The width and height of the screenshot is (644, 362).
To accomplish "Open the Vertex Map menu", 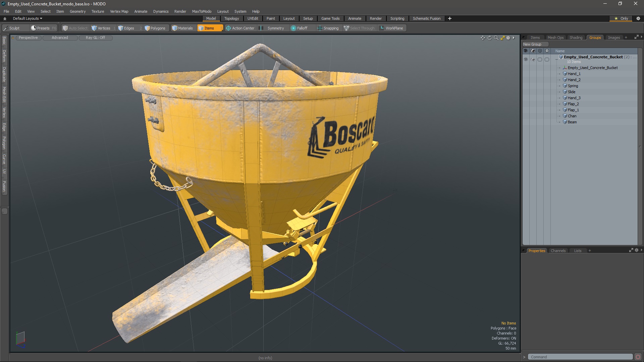I will coord(119,11).
